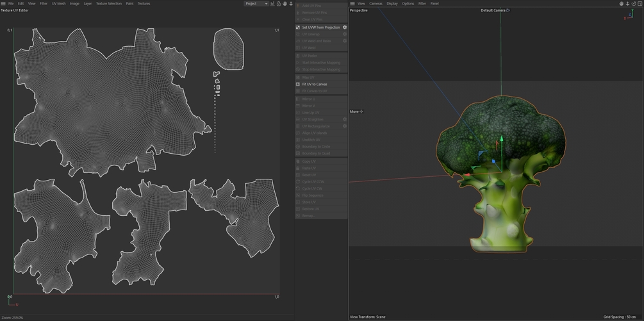Open the Cameras menu in viewport
Screen dimensions: 644x321
pyautogui.click(x=376, y=3)
